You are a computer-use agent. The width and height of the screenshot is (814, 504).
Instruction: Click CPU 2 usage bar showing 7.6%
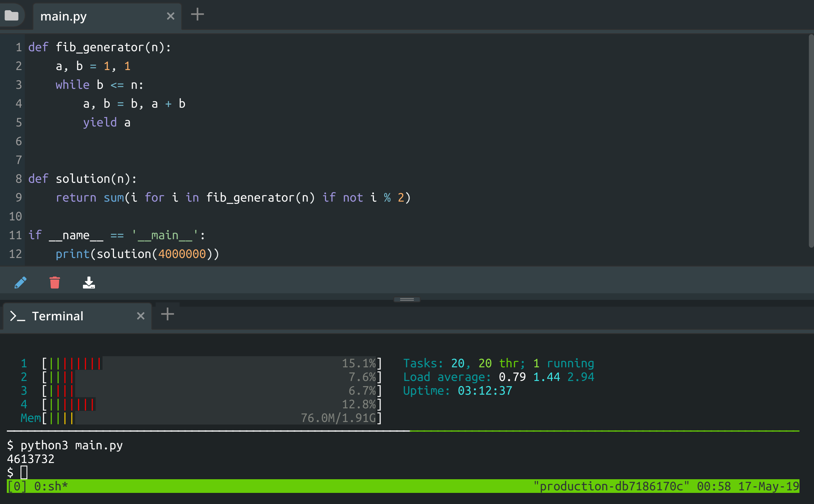coord(212,377)
